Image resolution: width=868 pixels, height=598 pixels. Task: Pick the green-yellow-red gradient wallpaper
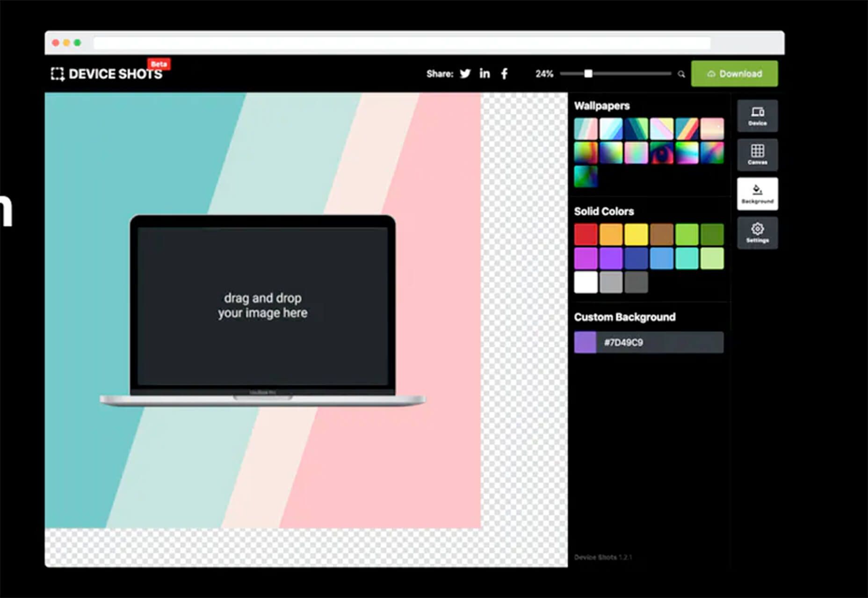(586, 153)
